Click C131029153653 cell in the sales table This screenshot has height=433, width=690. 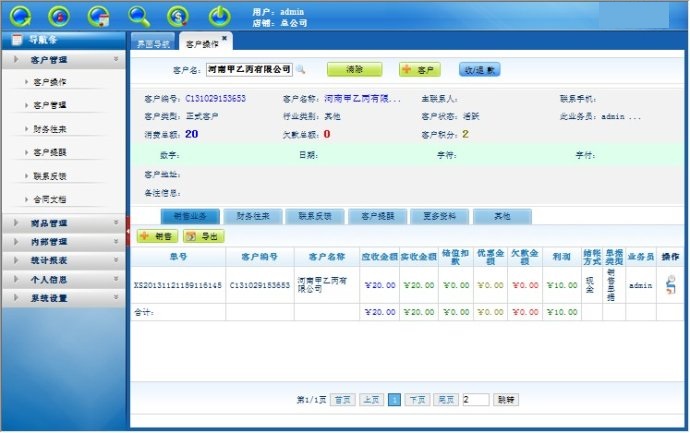[x=260, y=285]
